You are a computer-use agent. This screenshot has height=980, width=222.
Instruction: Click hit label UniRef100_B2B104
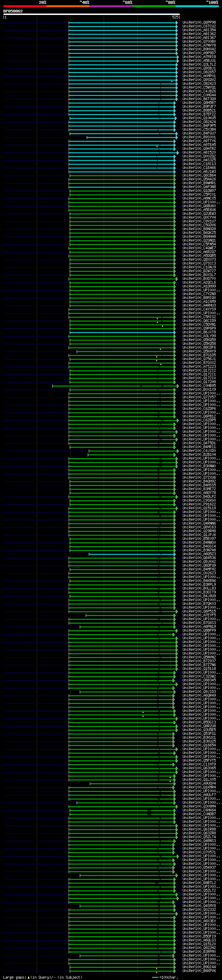point(199,455)
